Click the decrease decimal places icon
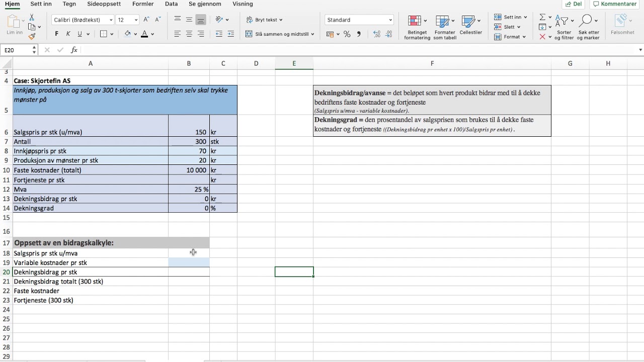This screenshot has height=362, width=644. click(x=389, y=34)
